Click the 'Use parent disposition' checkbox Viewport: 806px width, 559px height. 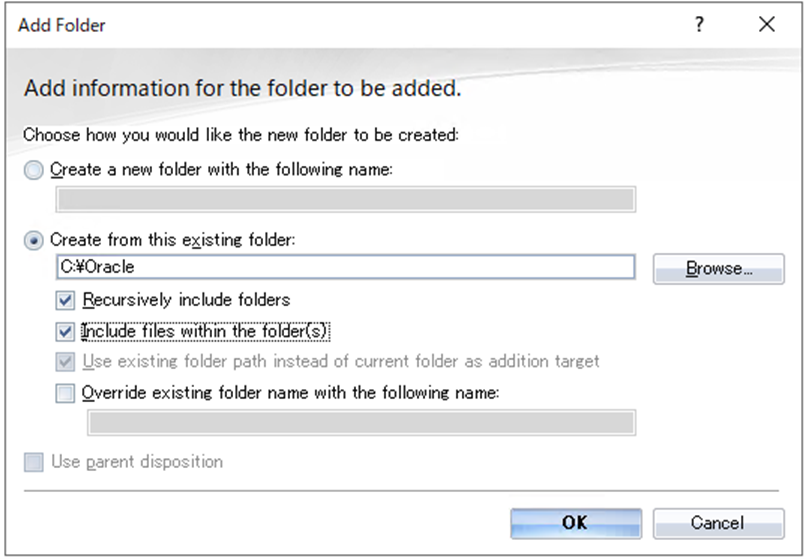tap(35, 462)
